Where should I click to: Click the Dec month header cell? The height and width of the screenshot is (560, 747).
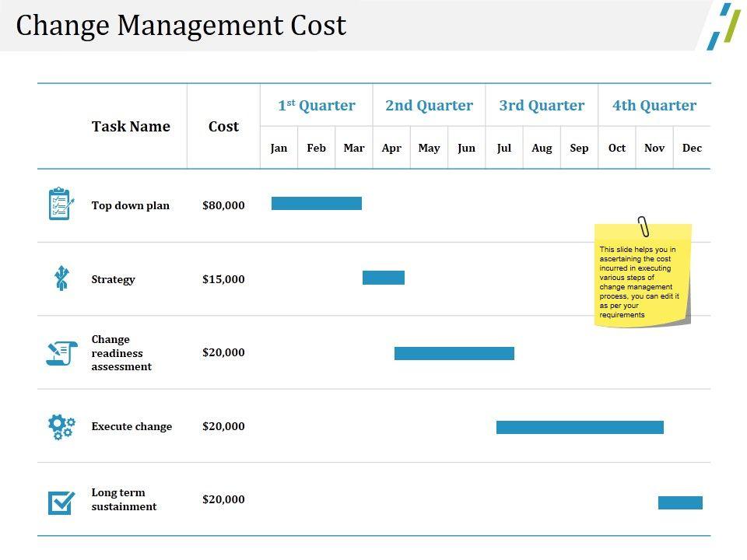tap(692, 148)
